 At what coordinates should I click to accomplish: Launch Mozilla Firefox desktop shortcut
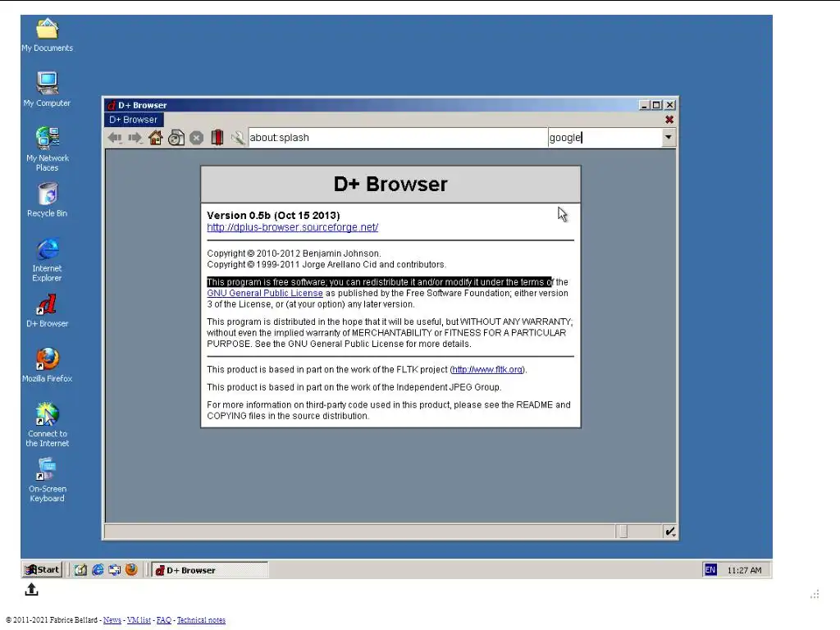[x=47, y=365]
